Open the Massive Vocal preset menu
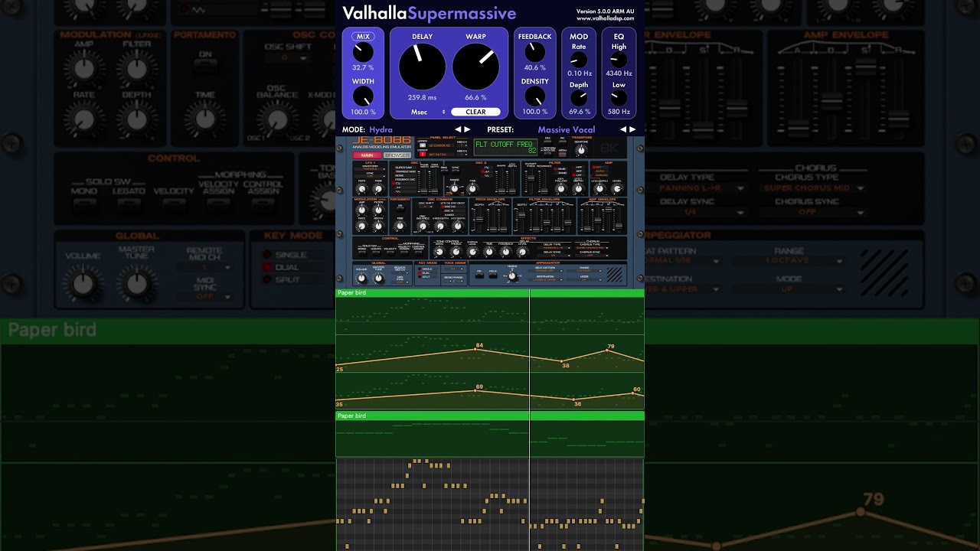Image resolution: width=980 pixels, height=551 pixels. [x=566, y=129]
